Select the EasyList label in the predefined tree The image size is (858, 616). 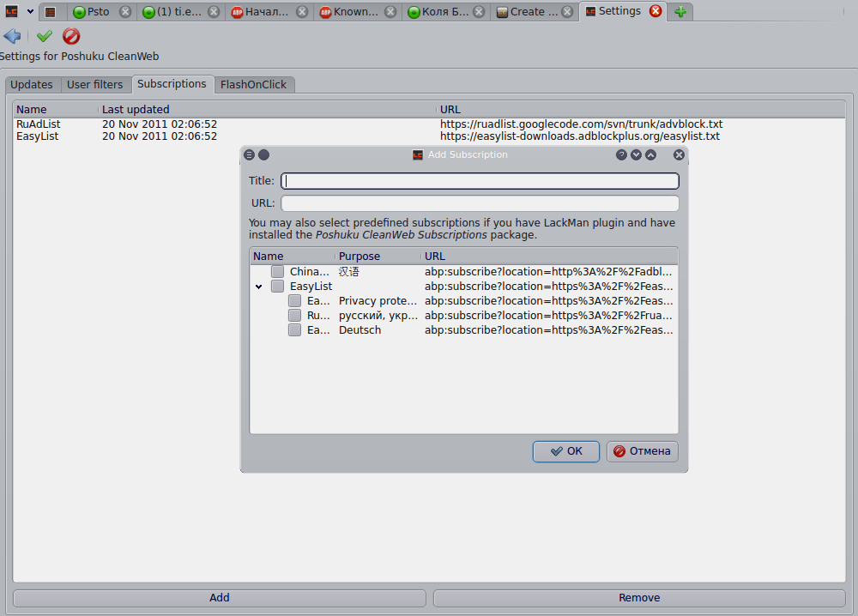coord(311,286)
